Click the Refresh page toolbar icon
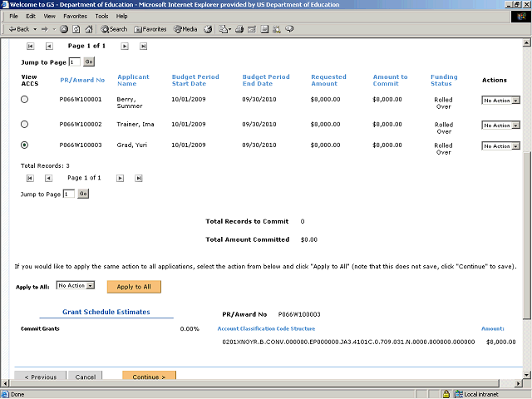 tap(76, 29)
